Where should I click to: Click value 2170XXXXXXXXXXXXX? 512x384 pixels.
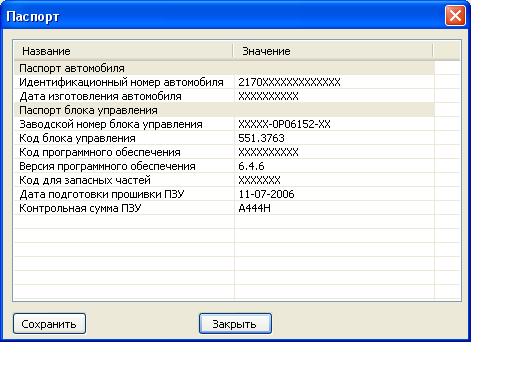(x=289, y=82)
